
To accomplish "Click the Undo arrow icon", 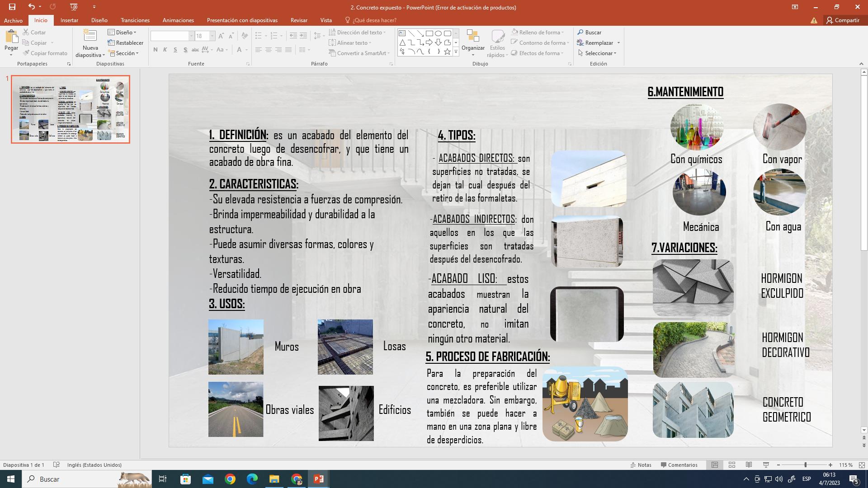I will pyautogui.click(x=31, y=7).
